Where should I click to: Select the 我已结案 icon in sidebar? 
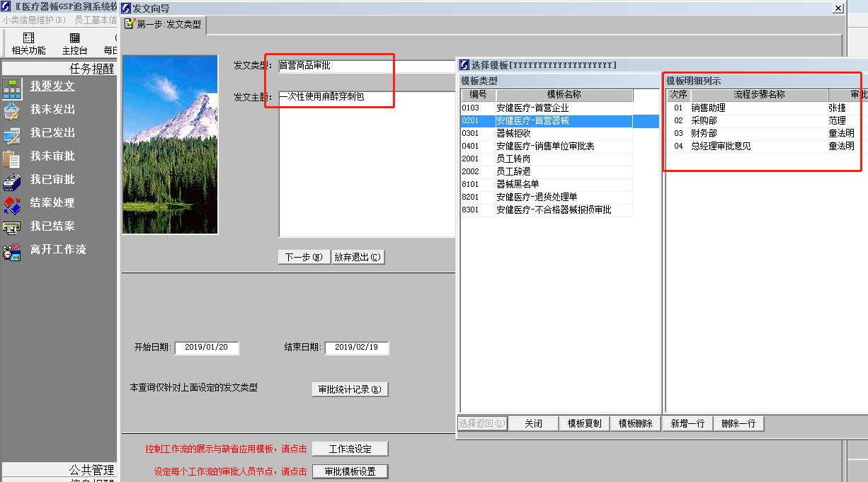click(12, 228)
